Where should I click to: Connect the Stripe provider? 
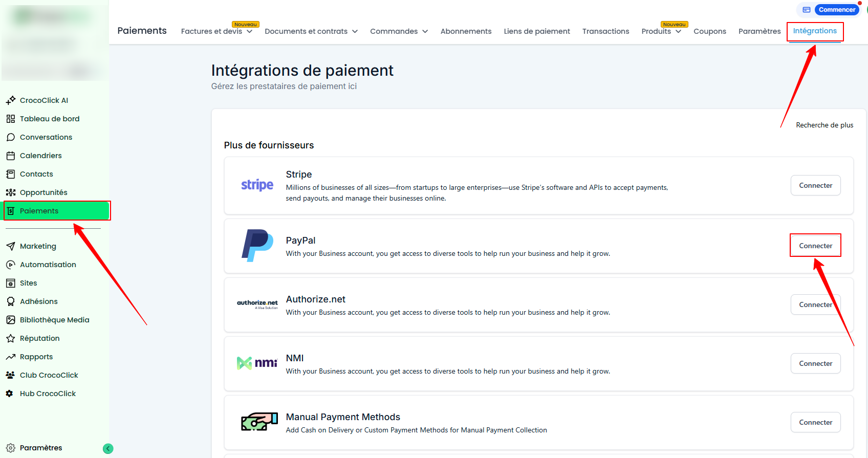click(816, 185)
